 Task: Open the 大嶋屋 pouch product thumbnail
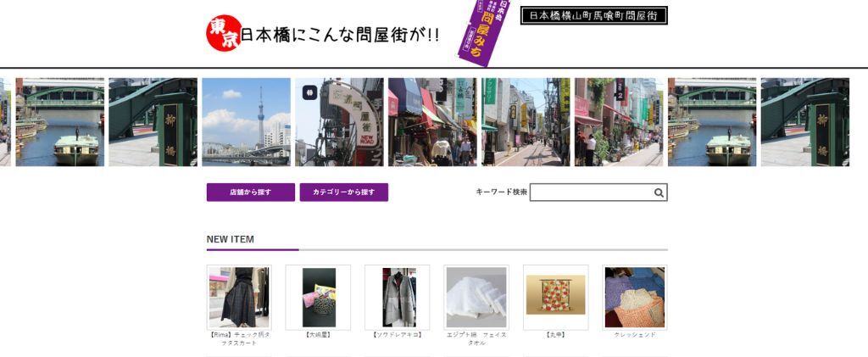pos(318,297)
